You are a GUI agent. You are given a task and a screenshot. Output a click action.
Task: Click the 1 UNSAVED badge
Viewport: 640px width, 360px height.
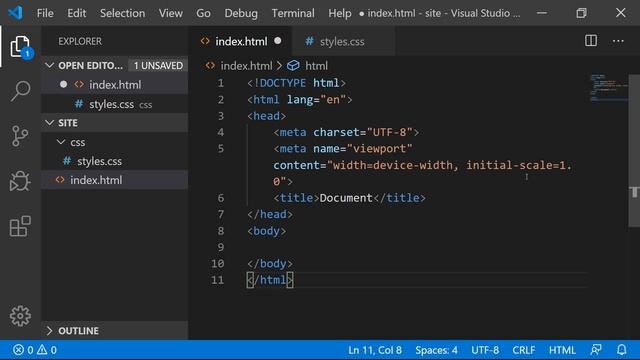[x=158, y=65]
